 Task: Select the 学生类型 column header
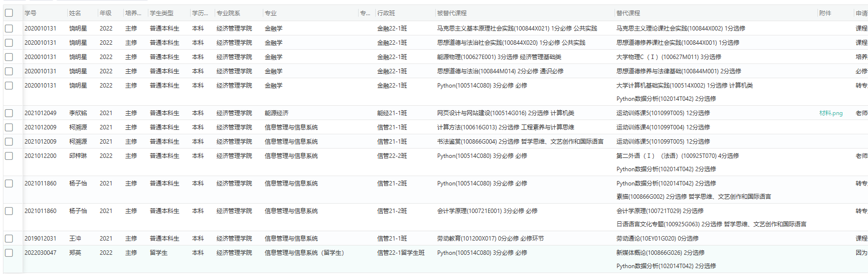[x=162, y=13]
